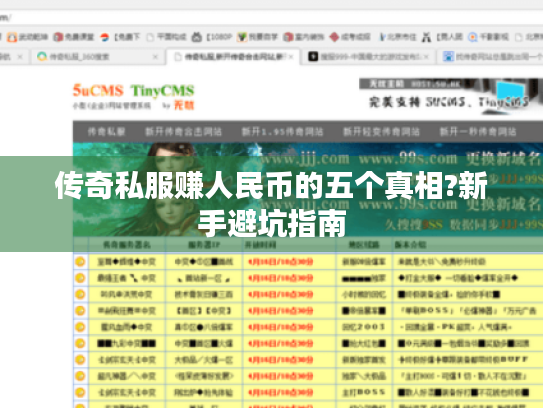Image resolution: width=543 pixels, height=408 pixels.
Task: Open the 免费课堂 bookmark icon
Action: click(x=58, y=37)
